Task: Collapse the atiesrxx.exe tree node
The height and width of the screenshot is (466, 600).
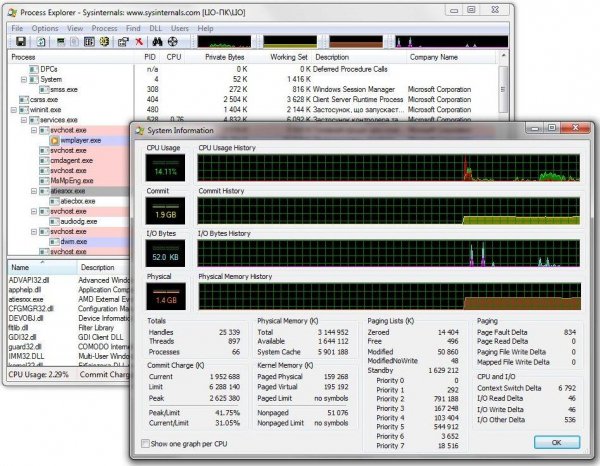Action: (x=34, y=191)
